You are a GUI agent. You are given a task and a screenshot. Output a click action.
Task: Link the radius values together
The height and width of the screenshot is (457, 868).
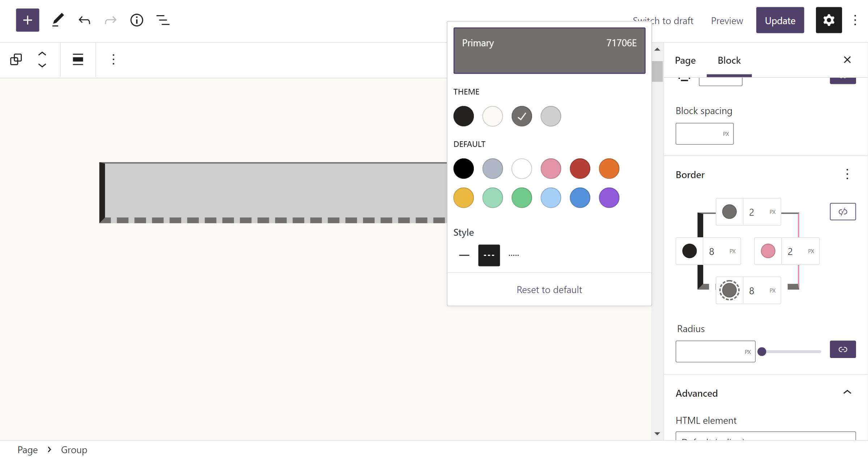[x=843, y=349]
